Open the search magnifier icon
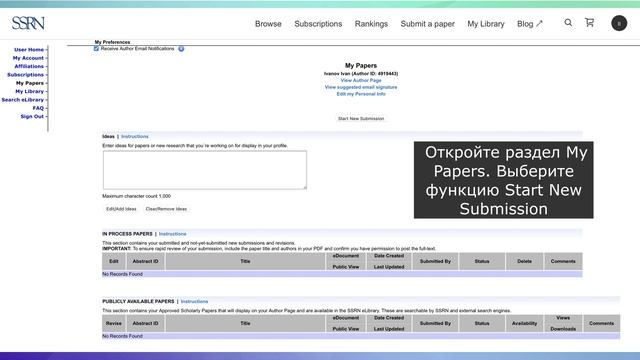The width and height of the screenshot is (640, 360). coord(568,23)
